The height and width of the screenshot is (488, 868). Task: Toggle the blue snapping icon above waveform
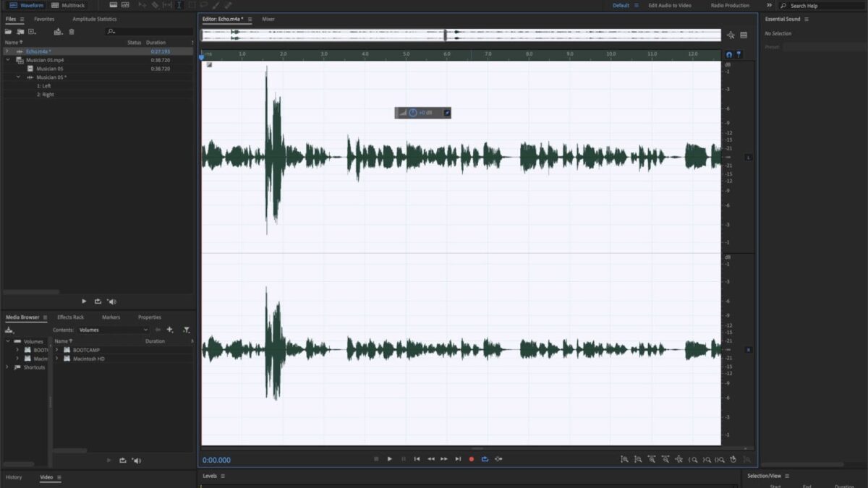click(728, 55)
